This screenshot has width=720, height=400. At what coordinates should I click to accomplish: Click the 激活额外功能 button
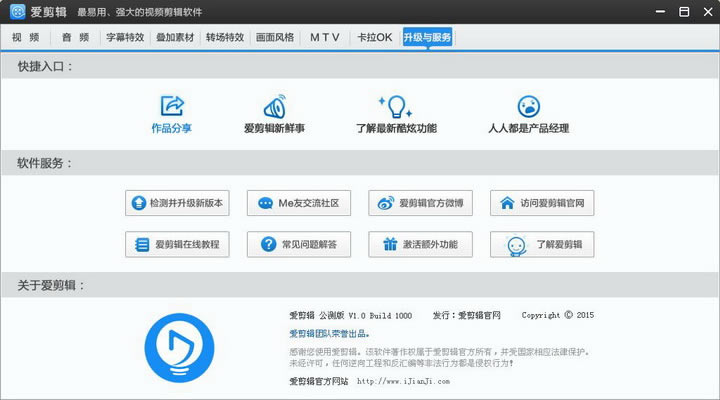coord(420,244)
